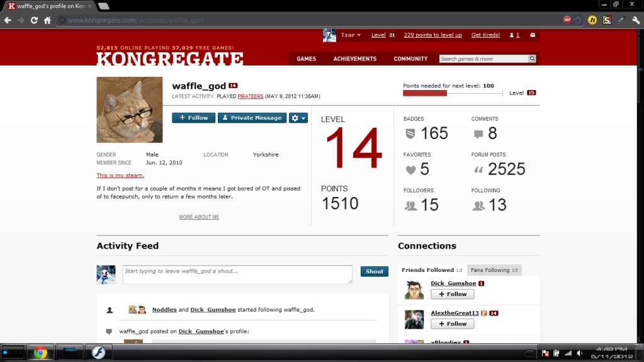The width and height of the screenshot is (644, 362).
Task: Click 229 points to level up link
Action: (432, 35)
